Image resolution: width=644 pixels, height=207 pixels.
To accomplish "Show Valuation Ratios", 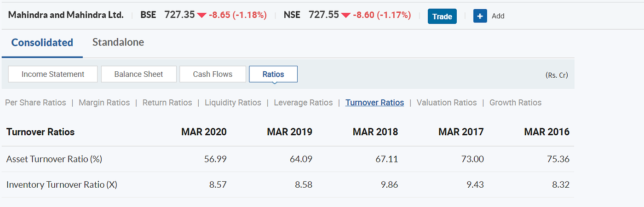I will [447, 103].
